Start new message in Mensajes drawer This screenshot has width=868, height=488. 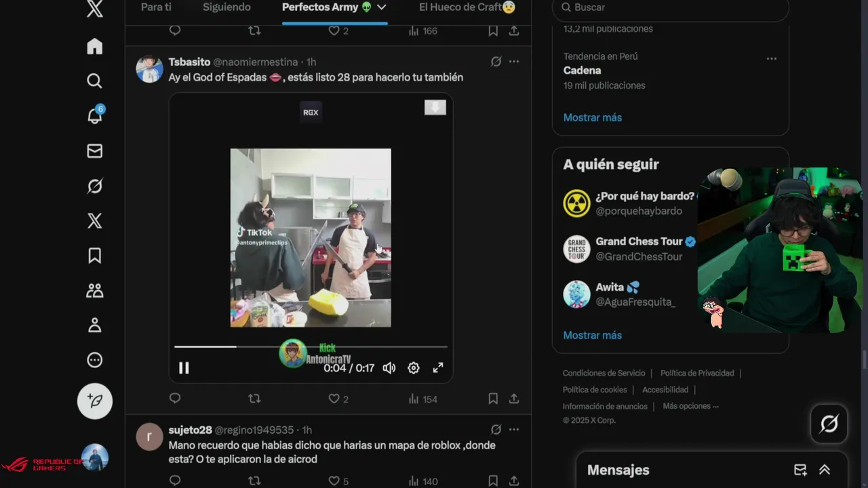click(x=800, y=470)
